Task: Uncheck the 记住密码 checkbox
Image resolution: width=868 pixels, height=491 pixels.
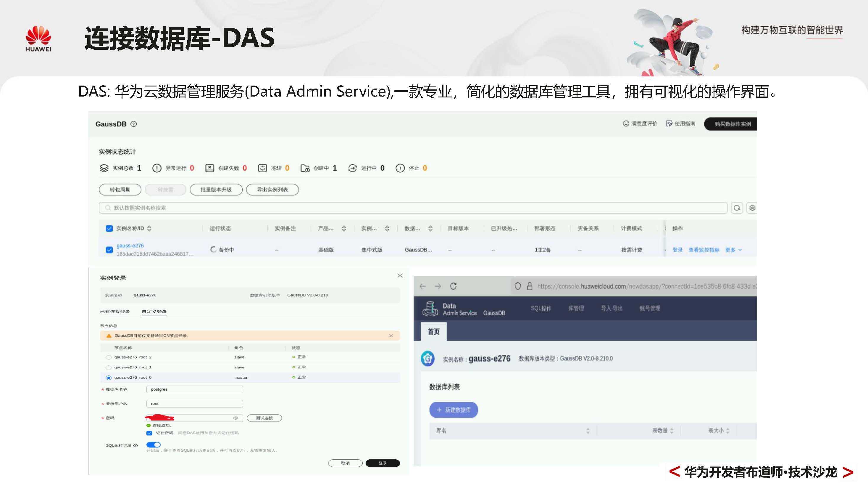Action: 149,433
